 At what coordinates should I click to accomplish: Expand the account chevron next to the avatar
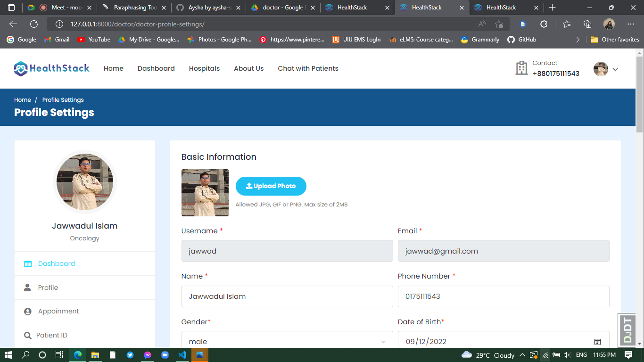[616, 69]
